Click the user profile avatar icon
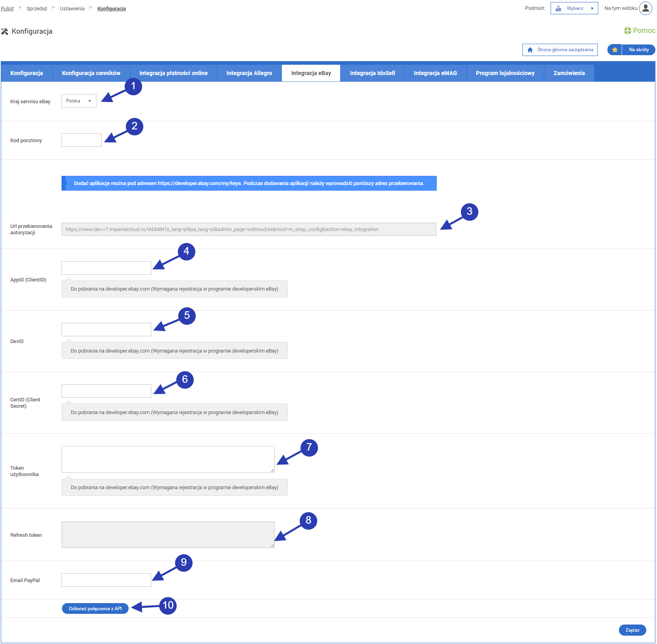This screenshot has width=657, height=644. tap(645, 8)
